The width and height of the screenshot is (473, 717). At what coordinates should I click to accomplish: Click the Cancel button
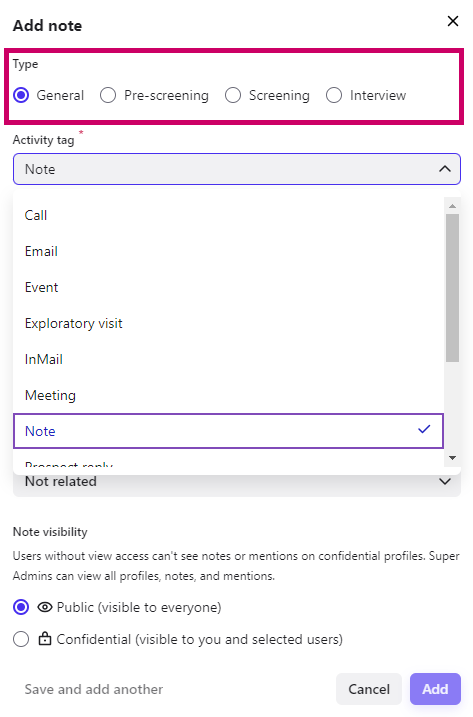click(x=369, y=689)
